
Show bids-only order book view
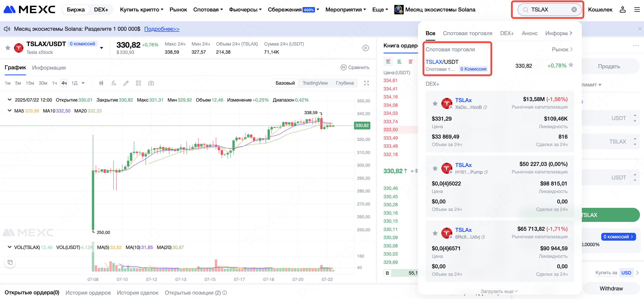pyautogui.click(x=400, y=62)
